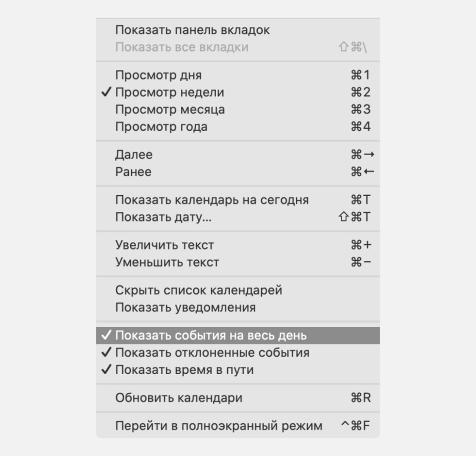Viewport: 476px width, 456px height.
Task: Click checkmark next to 'Показать отклоненные события'
Action: (x=106, y=353)
